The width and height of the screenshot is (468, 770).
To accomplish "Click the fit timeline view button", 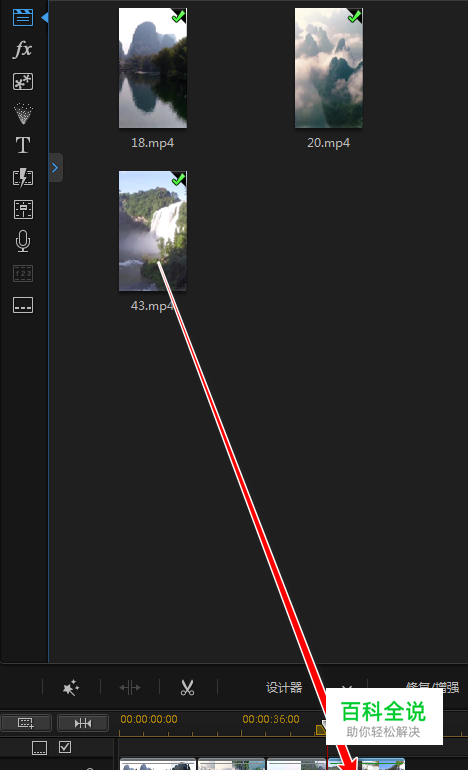I will click(83, 723).
